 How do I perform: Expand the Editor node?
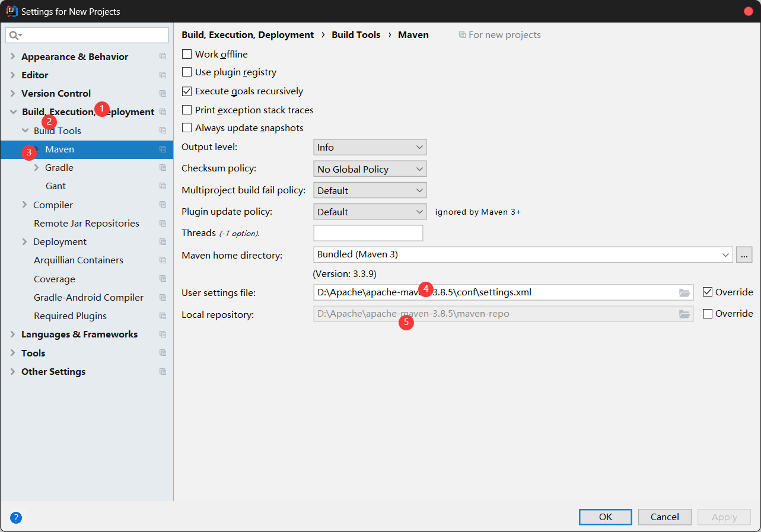[x=12, y=75]
